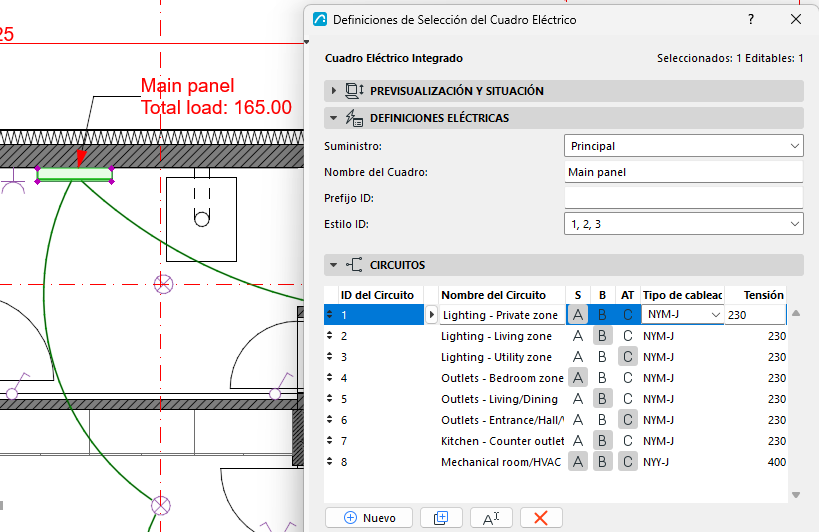Click reorder handle for circuit 2
Screen dimensions: 819x532
click(330, 335)
